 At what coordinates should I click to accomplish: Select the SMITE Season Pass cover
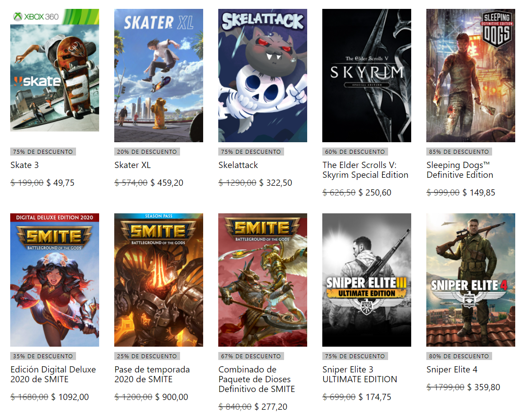point(159,280)
